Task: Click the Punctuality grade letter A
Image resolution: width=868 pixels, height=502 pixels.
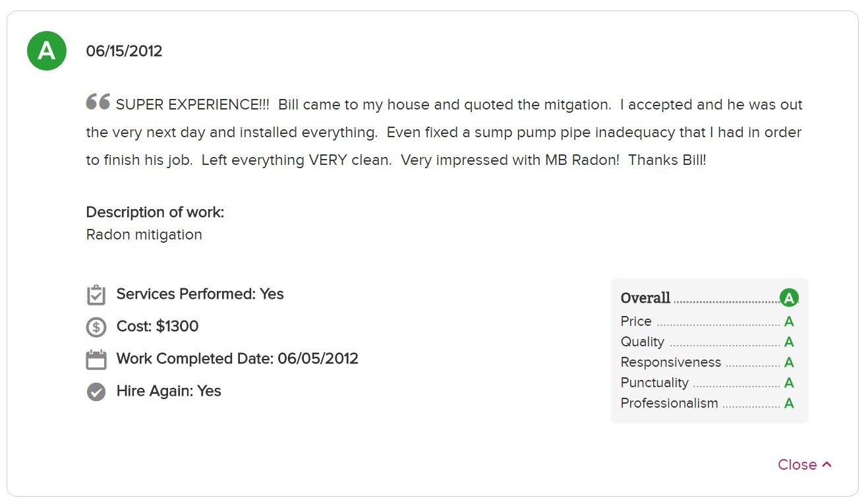Action: click(789, 383)
